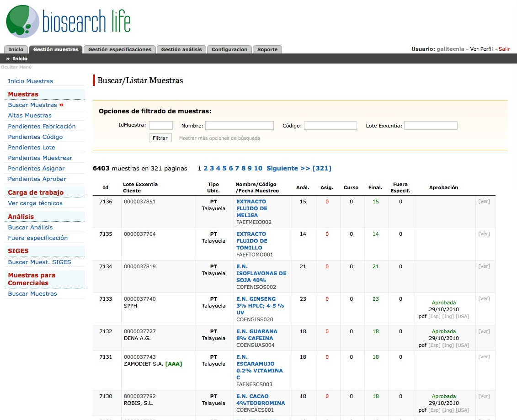Jump to last page [321]
517x420 pixels.
(x=322, y=168)
